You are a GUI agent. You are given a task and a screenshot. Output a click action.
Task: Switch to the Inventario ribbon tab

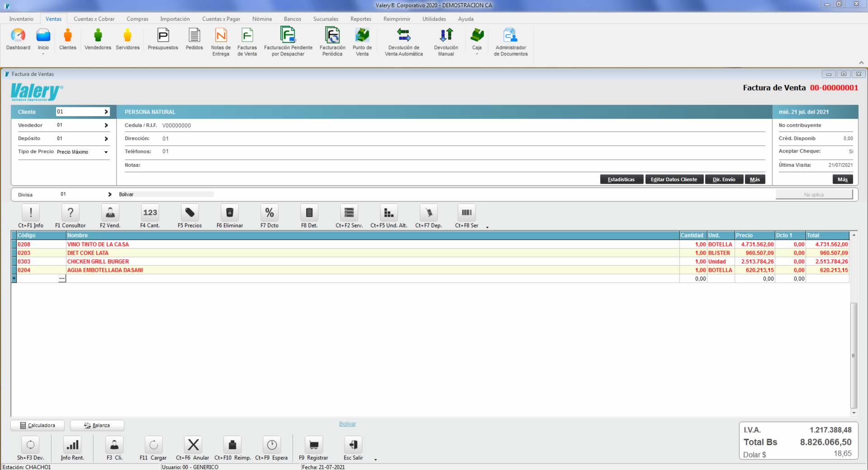click(x=21, y=19)
